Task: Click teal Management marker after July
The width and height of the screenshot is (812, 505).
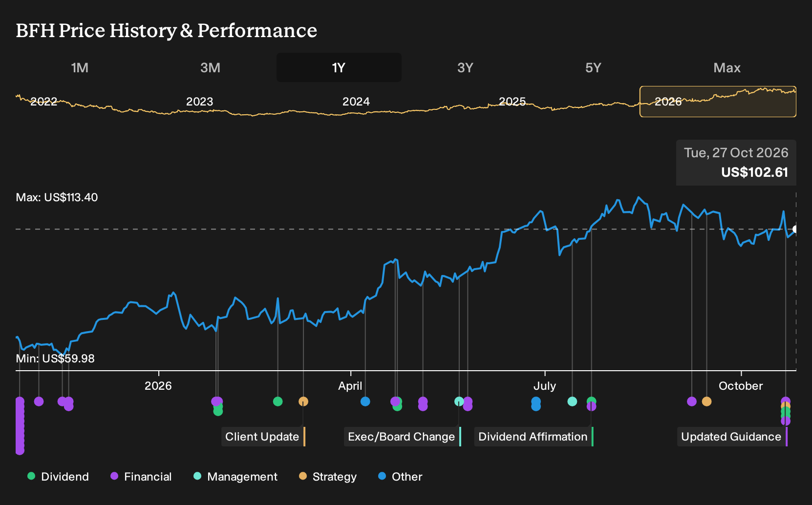Action: 572,401
